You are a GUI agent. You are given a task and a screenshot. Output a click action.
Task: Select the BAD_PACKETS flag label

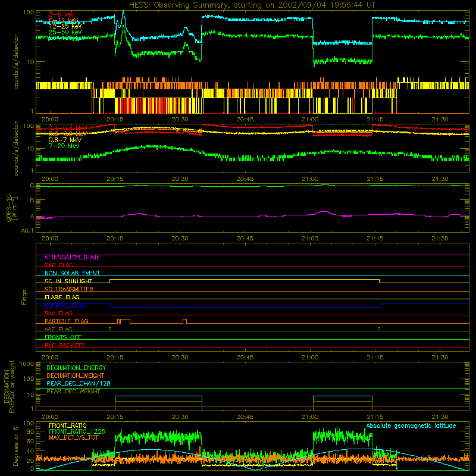click(65, 346)
